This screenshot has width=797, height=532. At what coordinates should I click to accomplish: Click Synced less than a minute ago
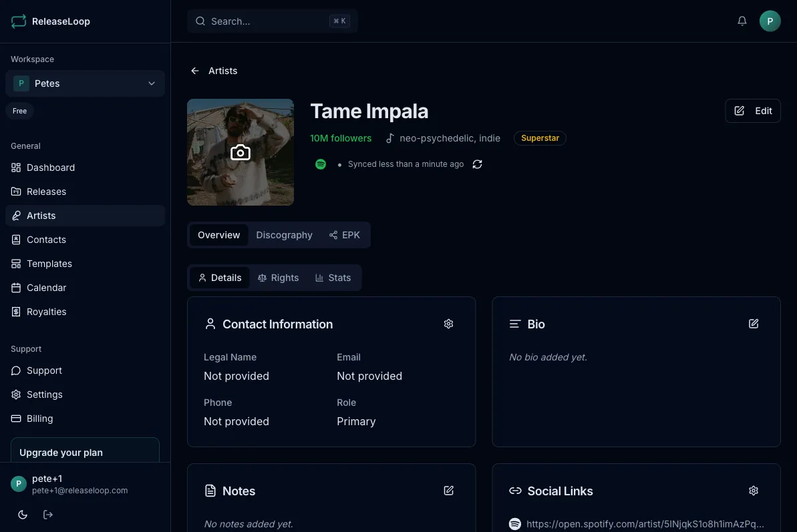point(406,164)
